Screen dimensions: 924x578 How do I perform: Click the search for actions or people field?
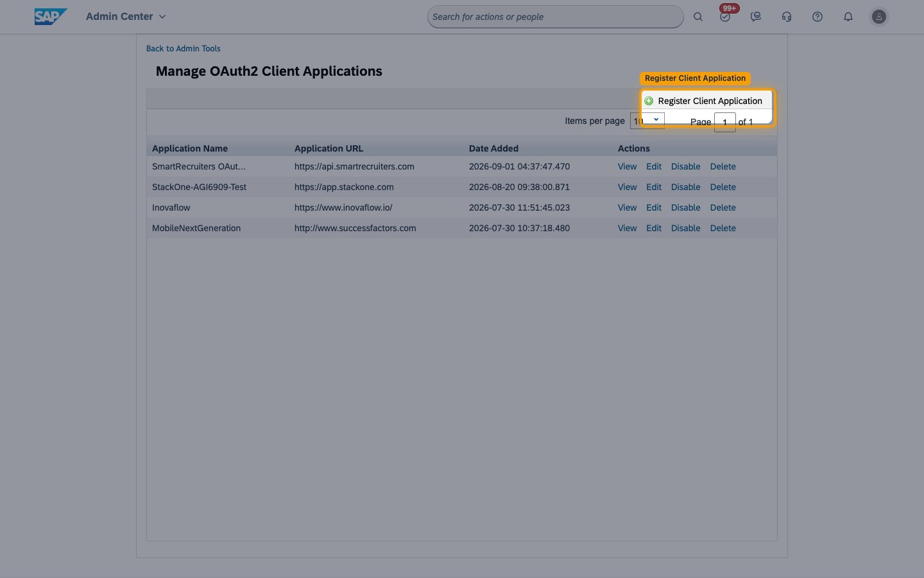tap(556, 17)
